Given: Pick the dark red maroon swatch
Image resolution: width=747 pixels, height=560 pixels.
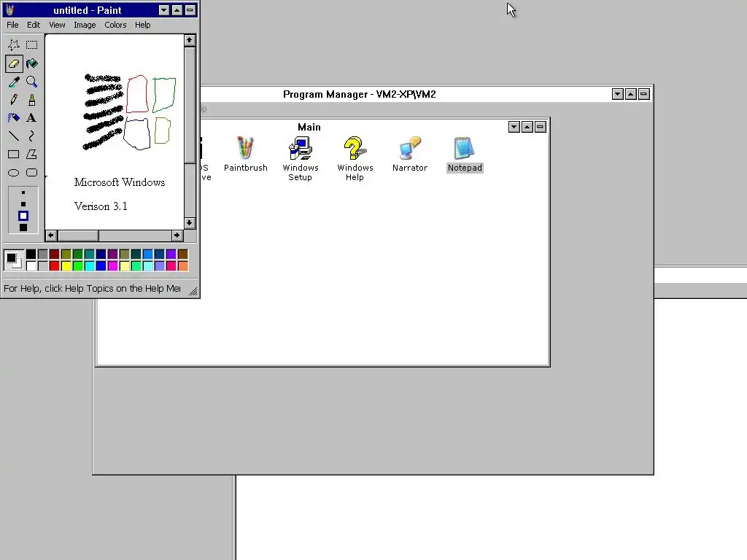Looking at the screenshot, I should point(54,254).
